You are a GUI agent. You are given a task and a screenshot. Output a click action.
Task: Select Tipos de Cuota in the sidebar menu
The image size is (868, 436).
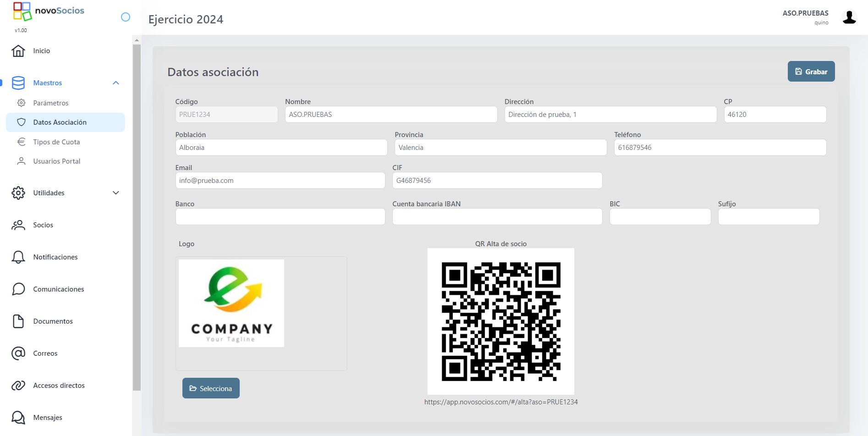click(56, 142)
